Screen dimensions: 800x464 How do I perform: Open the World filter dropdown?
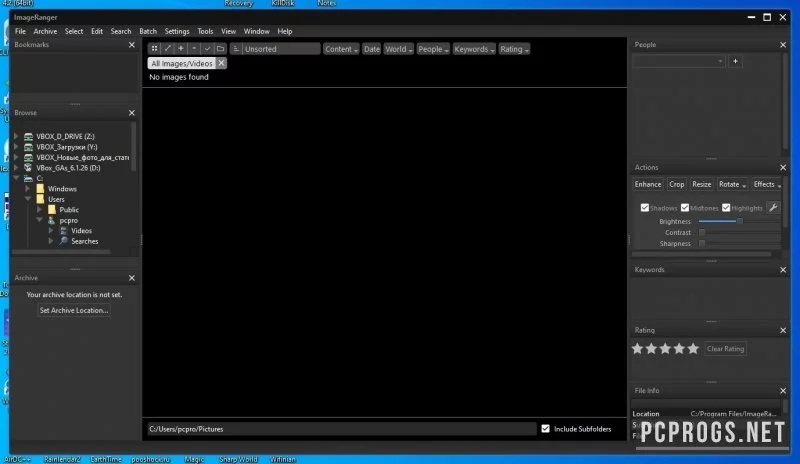tap(398, 49)
